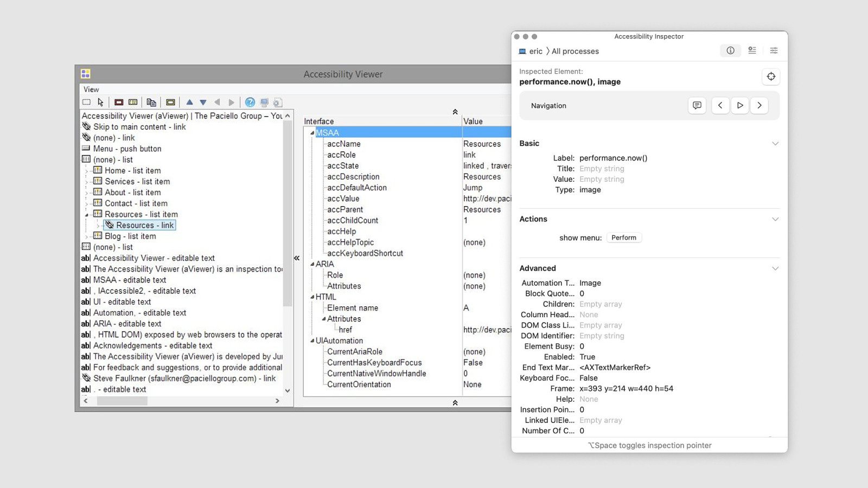The image size is (868, 488).
Task: Click the play button in Navigation bar
Action: 740,105
